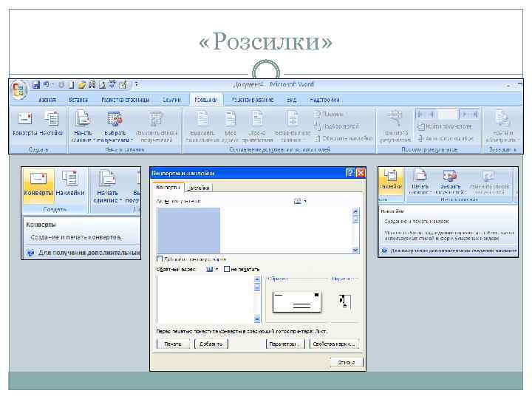The width and height of the screenshot is (532, 399).
Task: Click inside recipient address text box
Action: 255,231
